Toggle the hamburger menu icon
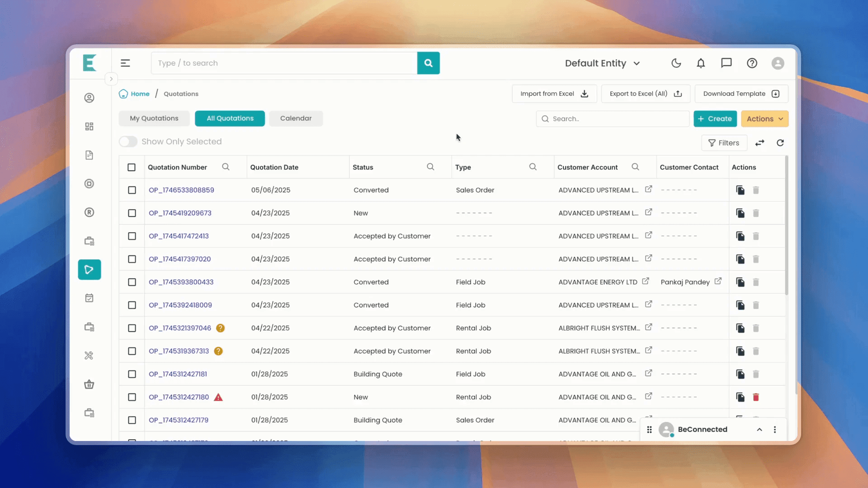This screenshot has height=488, width=868. [125, 63]
